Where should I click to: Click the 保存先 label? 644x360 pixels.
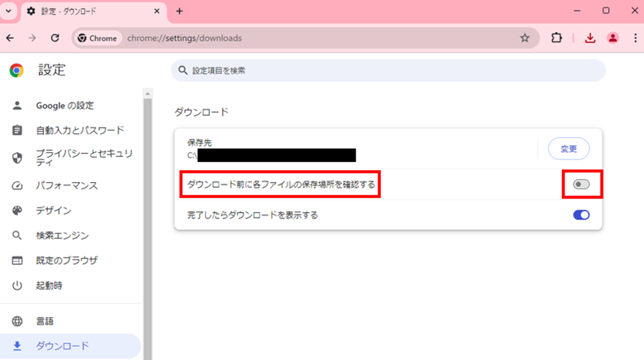(199, 143)
